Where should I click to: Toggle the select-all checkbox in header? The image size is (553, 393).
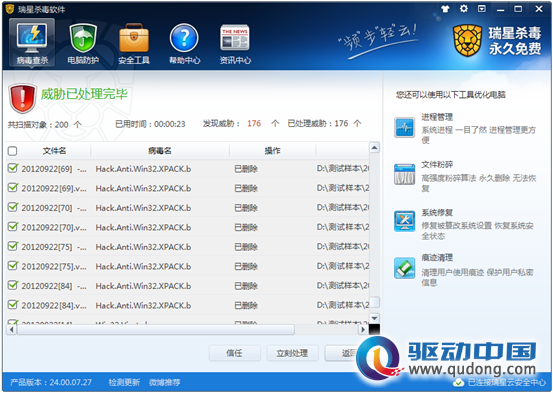coord(12,151)
